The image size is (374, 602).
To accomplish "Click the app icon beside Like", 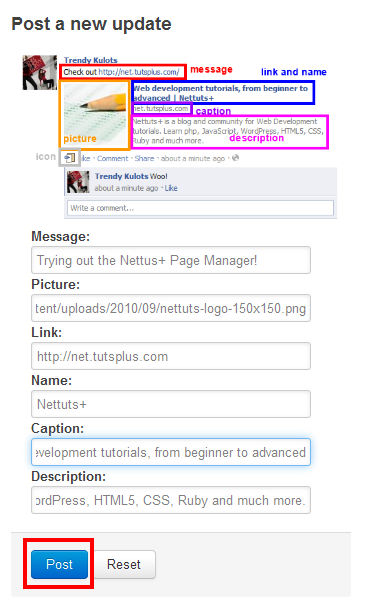I will 70,158.
